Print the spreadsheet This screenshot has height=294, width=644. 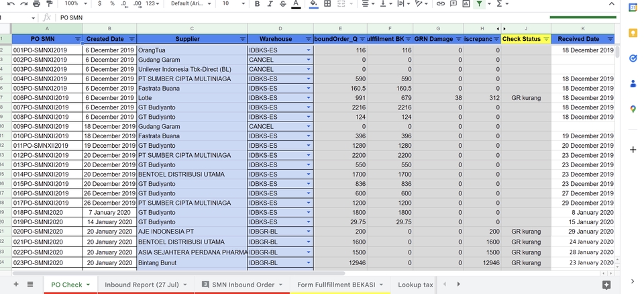click(x=36, y=4)
